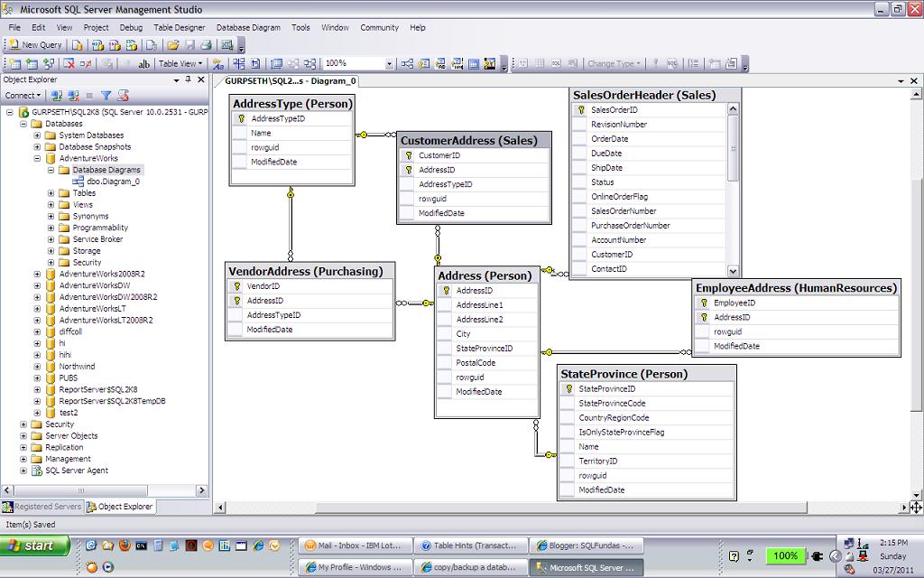Click the Set Primary Key icon
The width and height of the screenshot is (924, 578).
coord(127,63)
